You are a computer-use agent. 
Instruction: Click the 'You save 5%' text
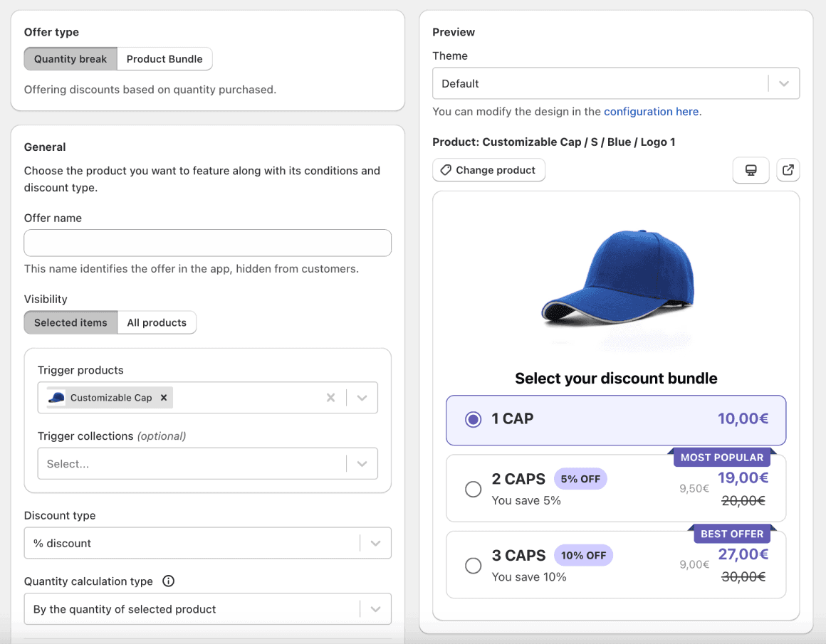(526, 500)
